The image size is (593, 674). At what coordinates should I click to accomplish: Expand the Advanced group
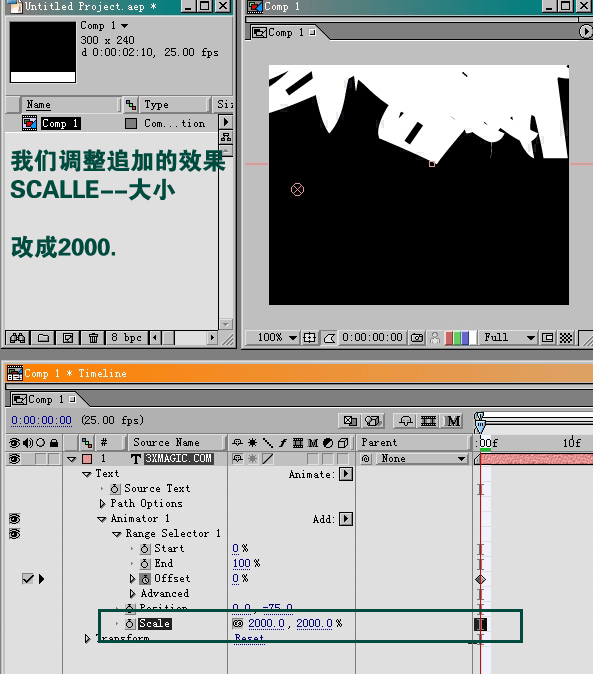[x=132, y=594]
